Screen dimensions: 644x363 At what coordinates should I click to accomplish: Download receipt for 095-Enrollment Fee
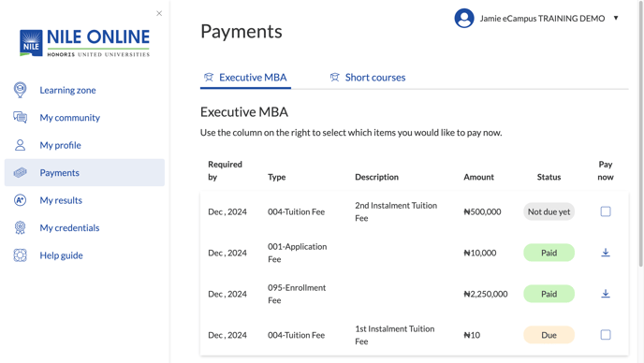(x=606, y=294)
